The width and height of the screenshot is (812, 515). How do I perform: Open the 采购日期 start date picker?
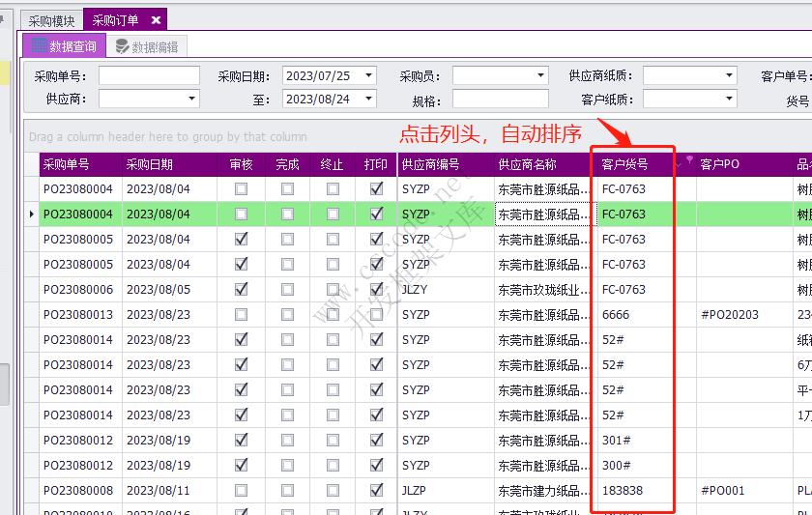click(368, 75)
